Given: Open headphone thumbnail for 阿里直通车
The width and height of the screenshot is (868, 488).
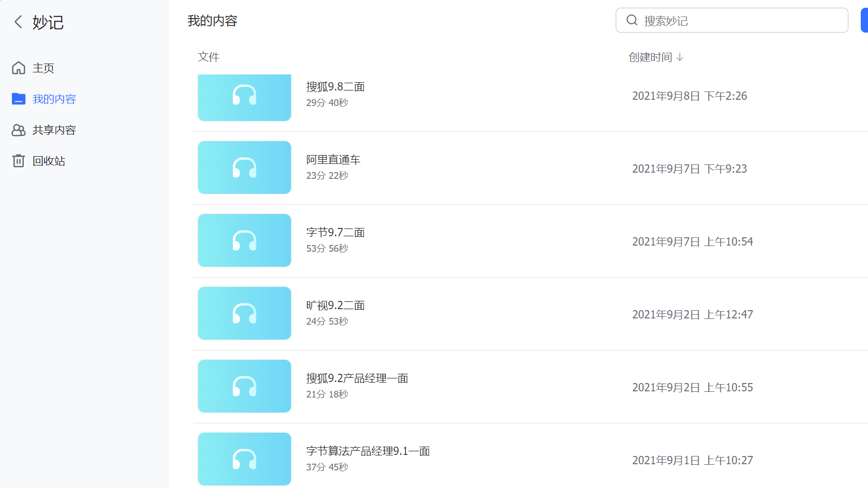Looking at the screenshot, I should click(x=245, y=167).
